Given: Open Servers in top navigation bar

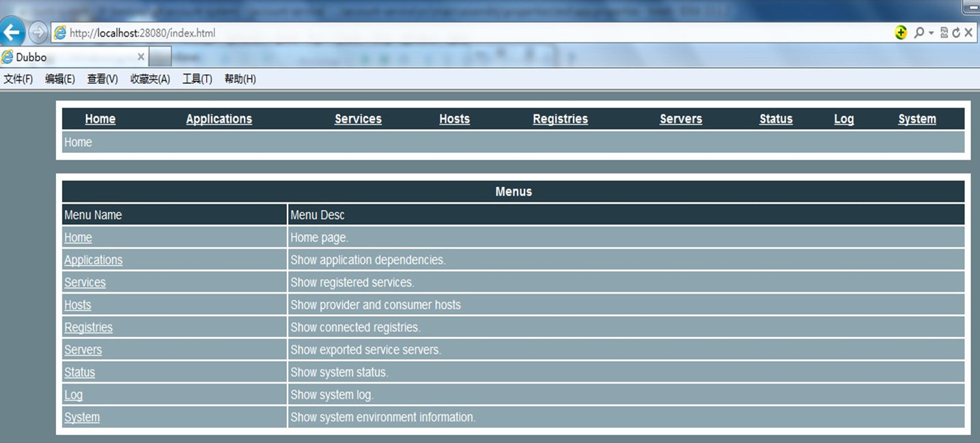Looking at the screenshot, I should click(681, 119).
